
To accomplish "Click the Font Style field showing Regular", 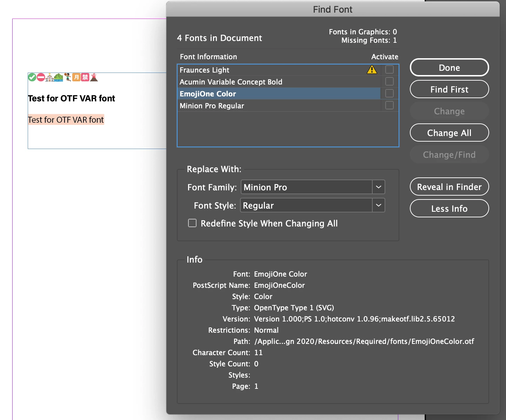I will 306,205.
